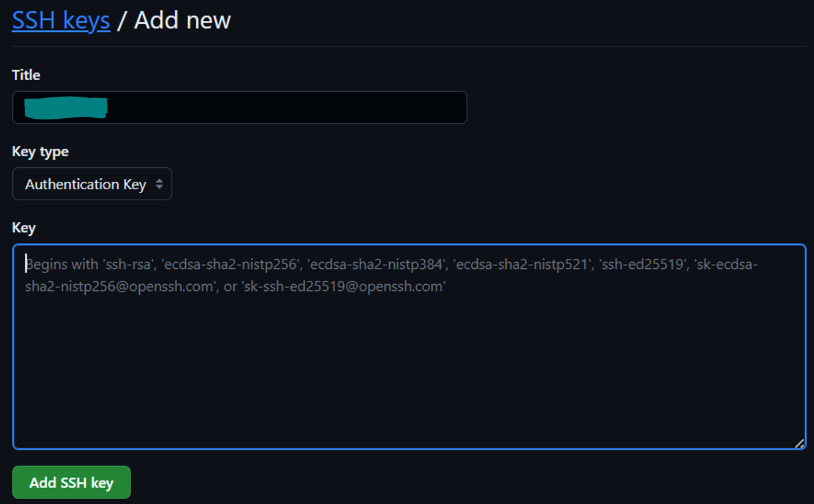This screenshot has height=504, width=814.
Task: Open the SSH keys breadcrumb link
Action: (61, 21)
